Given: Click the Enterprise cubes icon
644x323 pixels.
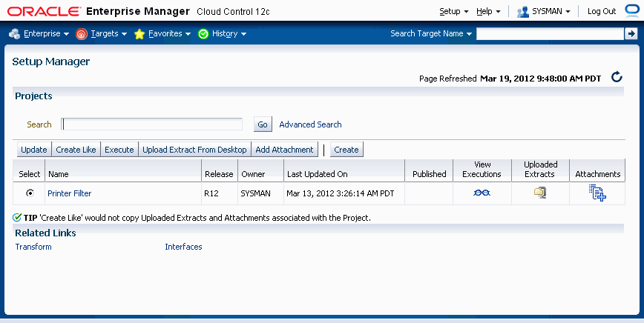Looking at the screenshot, I should pos(14,33).
